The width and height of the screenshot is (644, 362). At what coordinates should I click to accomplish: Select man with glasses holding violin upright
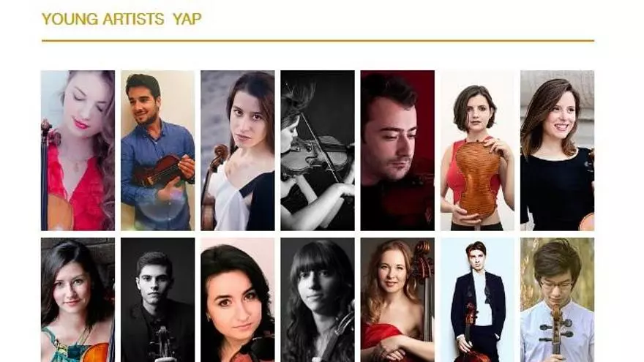(557, 300)
